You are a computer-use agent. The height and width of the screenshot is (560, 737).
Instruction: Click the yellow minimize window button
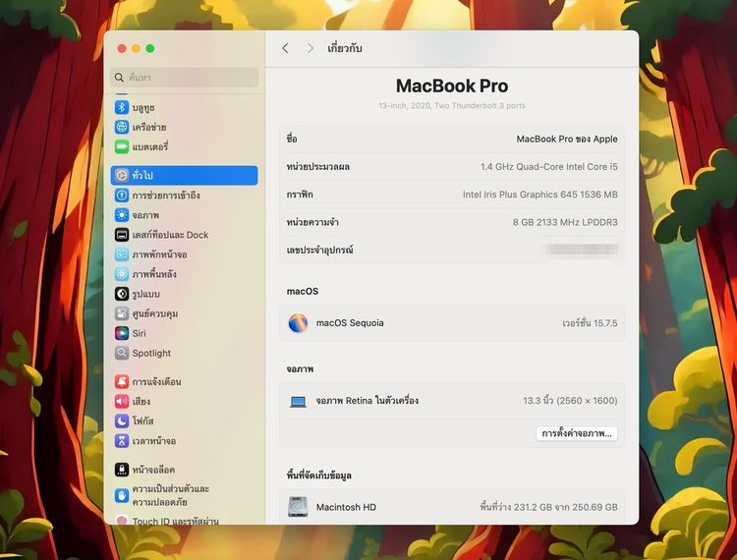pyautogui.click(x=136, y=48)
